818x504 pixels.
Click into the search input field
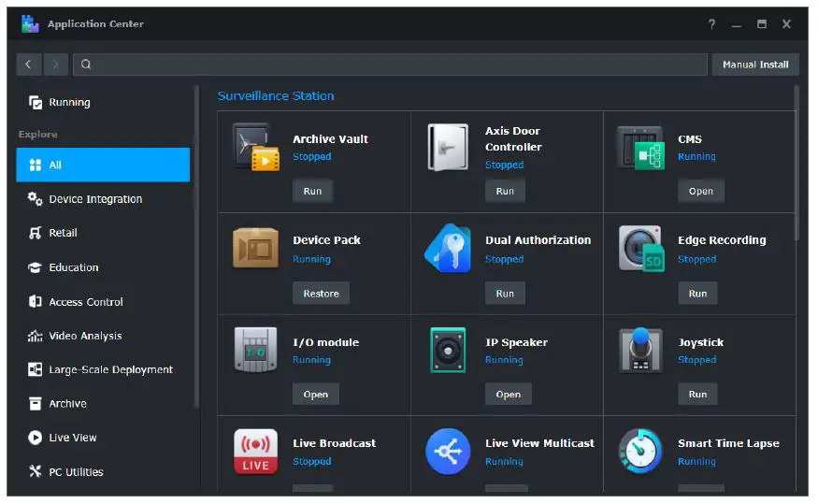click(390, 65)
